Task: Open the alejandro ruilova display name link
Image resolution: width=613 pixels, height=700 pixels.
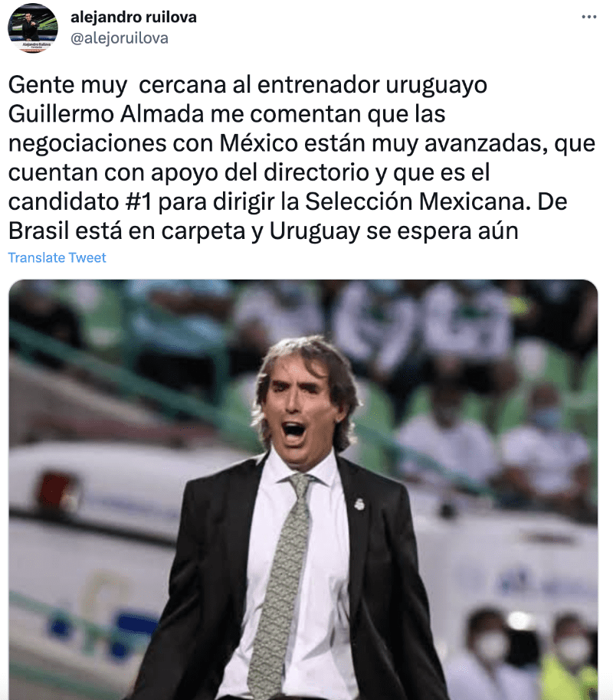Action: 133,18
